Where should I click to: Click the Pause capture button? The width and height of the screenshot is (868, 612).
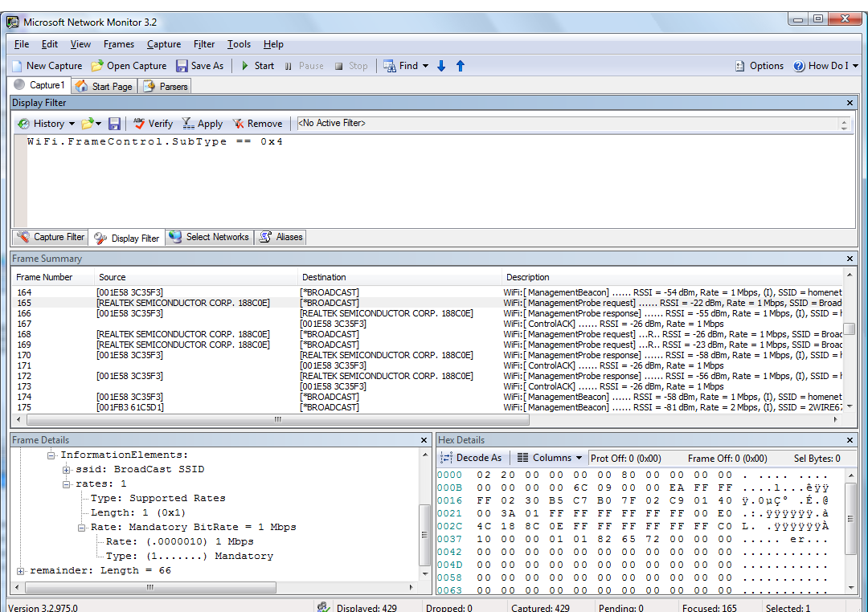point(304,66)
